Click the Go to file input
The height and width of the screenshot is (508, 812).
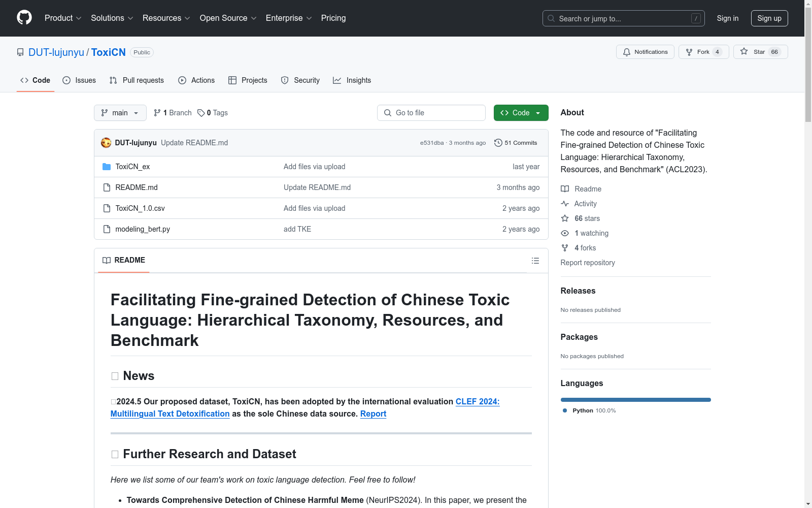point(431,113)
